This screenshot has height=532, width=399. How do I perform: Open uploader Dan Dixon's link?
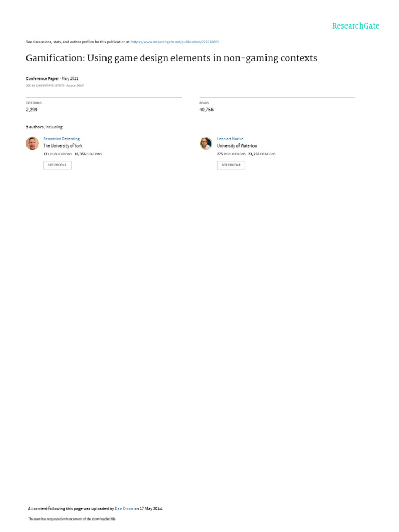tap(124, 508)
